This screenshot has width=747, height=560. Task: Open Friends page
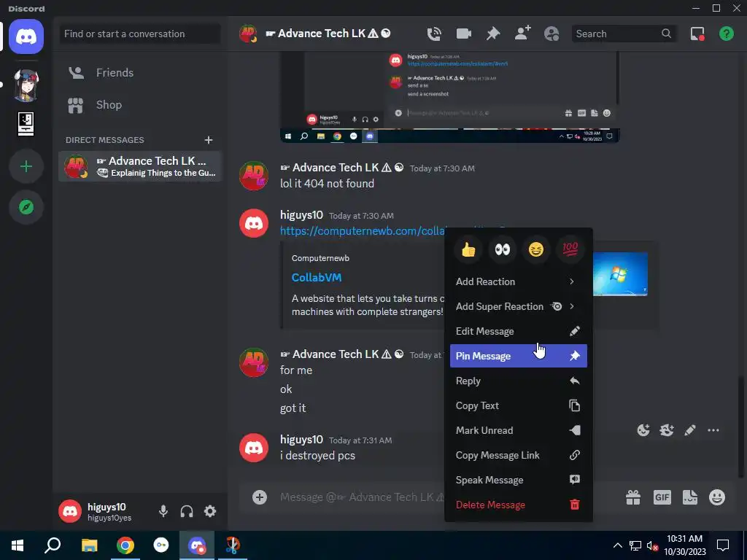pos(140,72)
